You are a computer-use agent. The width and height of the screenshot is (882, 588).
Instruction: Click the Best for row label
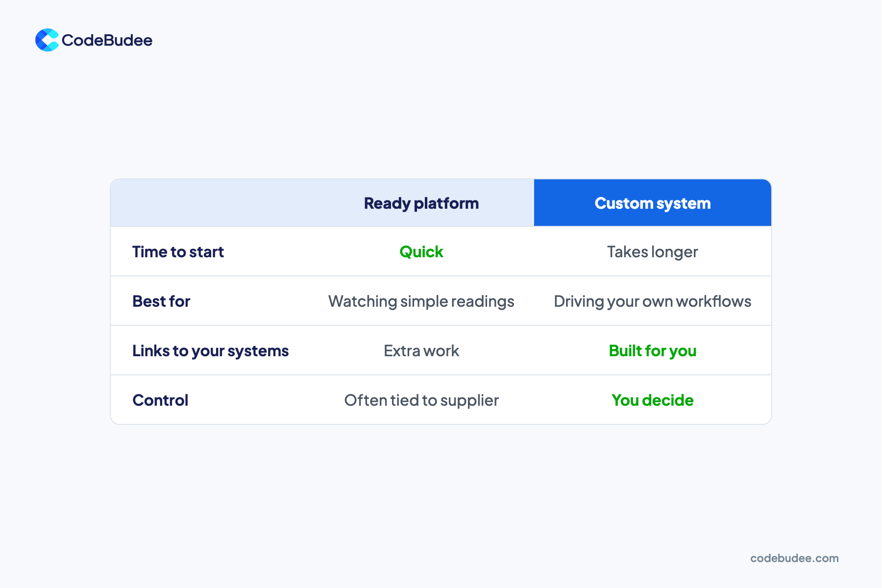coord(161,301)
